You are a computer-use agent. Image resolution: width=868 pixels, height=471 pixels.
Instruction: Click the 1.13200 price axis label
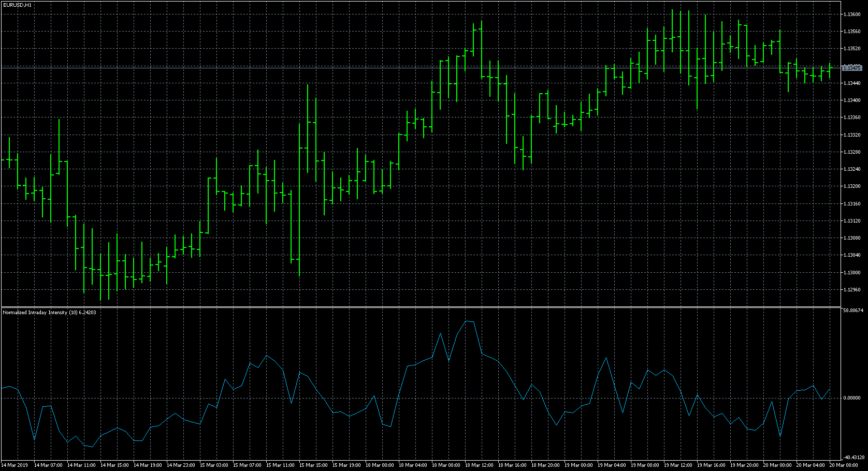852,186
